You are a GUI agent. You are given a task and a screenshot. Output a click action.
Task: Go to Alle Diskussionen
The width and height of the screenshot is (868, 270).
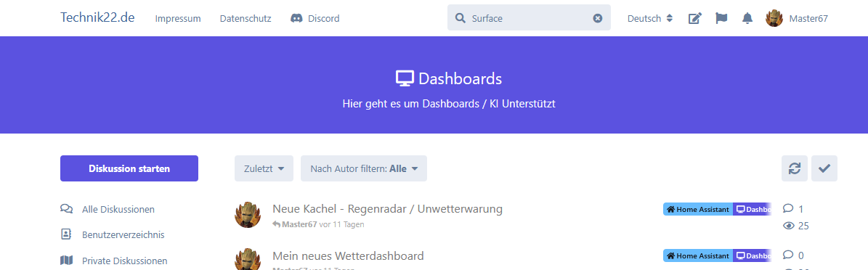108,209
